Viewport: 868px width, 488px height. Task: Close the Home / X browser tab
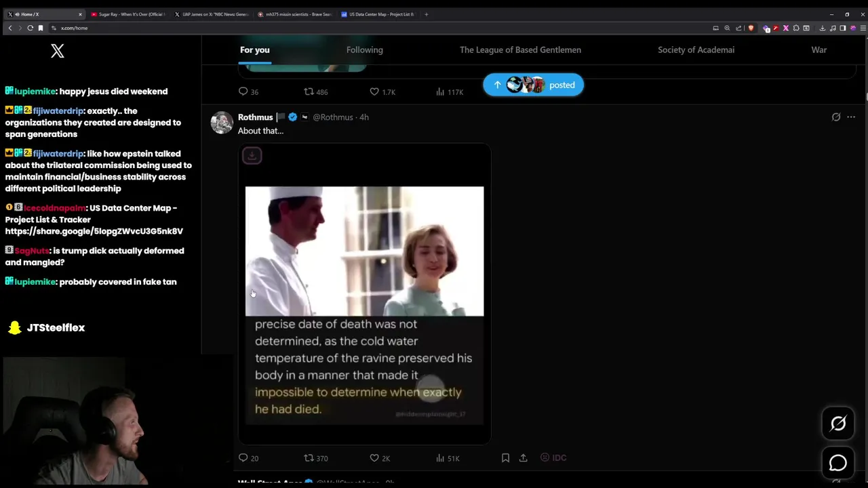point(80,14)
